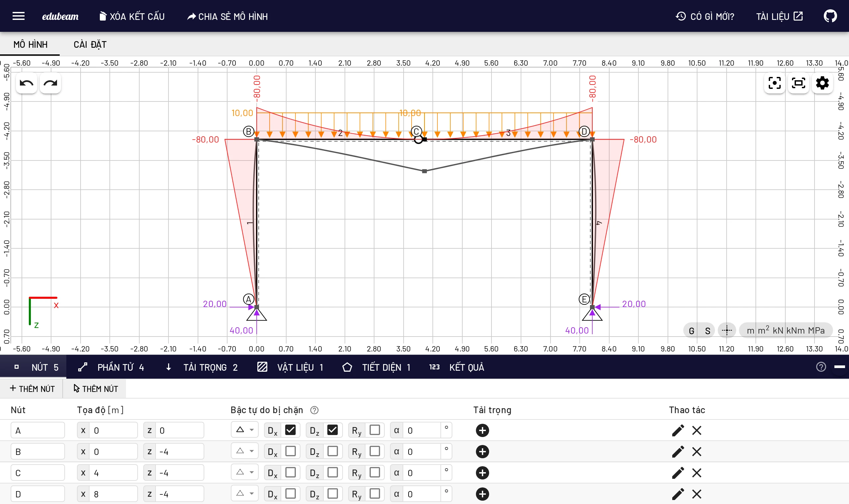
Task: Check Ry restraint for node A
Action: [374, 430]
